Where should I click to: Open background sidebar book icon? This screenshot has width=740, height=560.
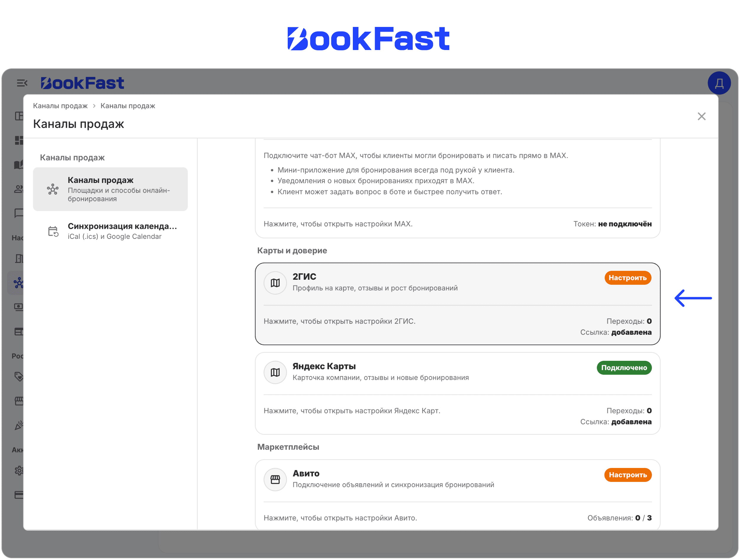pyautogui.click(x=19, y=165)
